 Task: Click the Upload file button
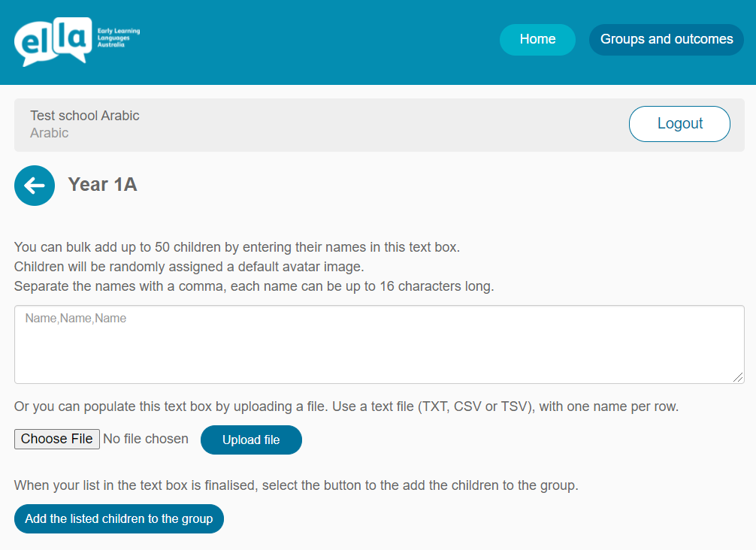[x=251, y=440]
